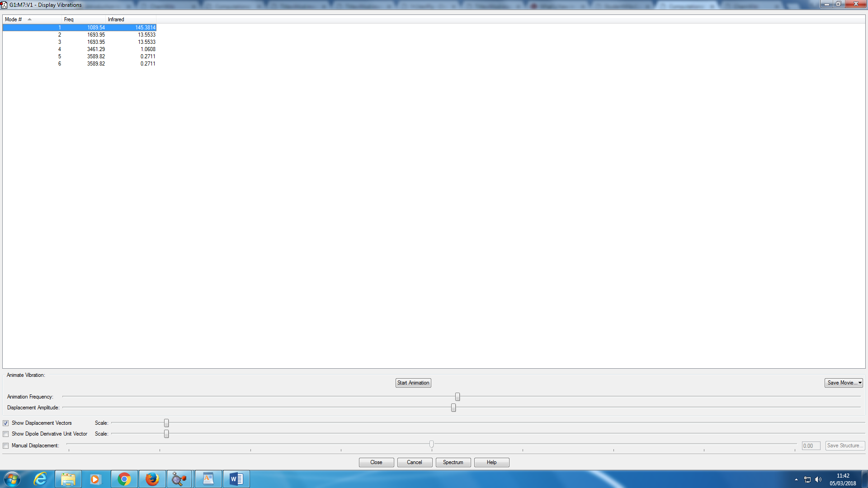Open Windows Explorer folder icon
Screen dimensions: 868x488
click(x=68, y=479)
